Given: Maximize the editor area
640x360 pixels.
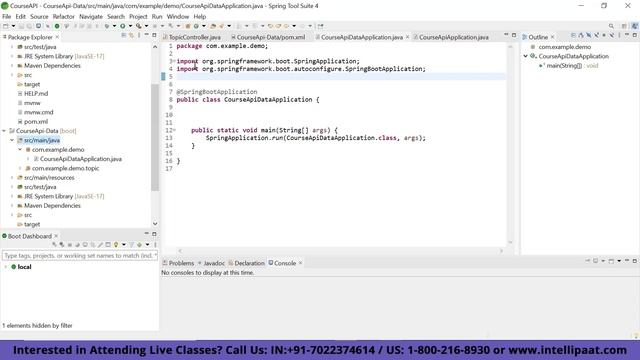Looking at the screenshot, I should coord(514,36).
